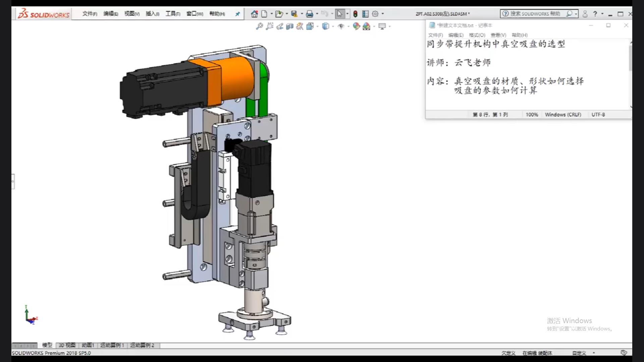Click the Apply Scene icon
The width and height of the screenshot is (644, 362).
[366, 26]
